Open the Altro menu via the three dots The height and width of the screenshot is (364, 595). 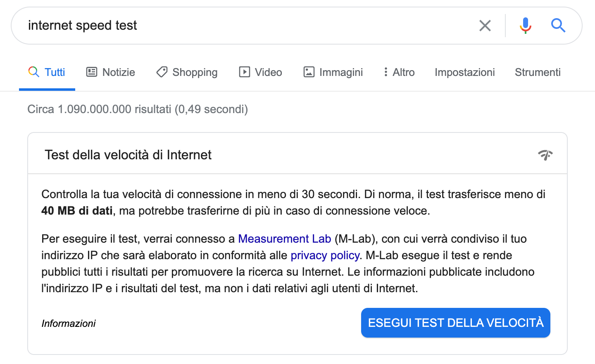pyautogui.click(x=386, y=72)
